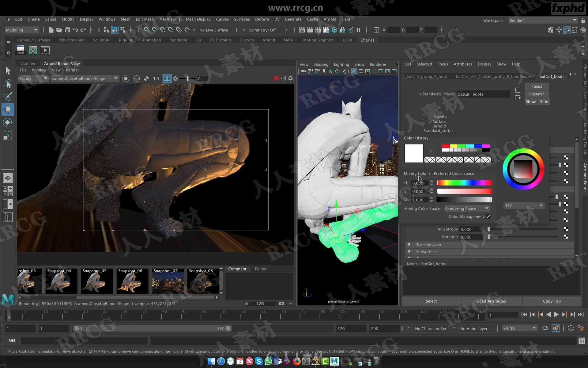
Task: Open Arnold RenderView settings gear
Action: (x=290, y=79)
